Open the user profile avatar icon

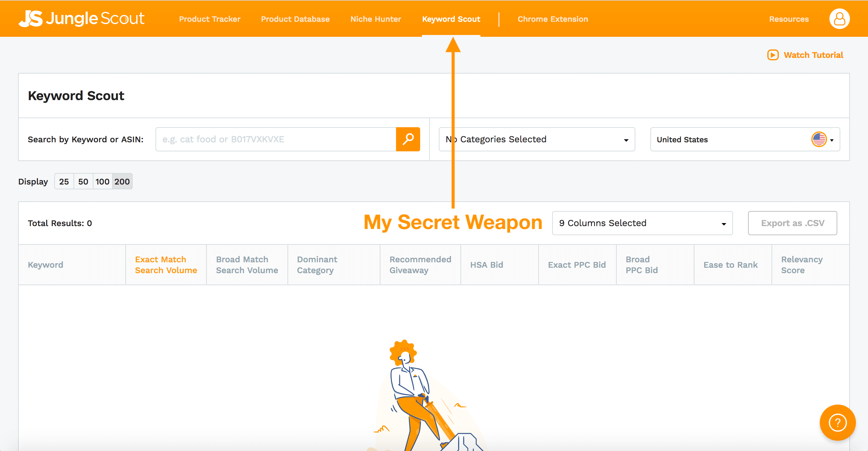coord(839,19)
